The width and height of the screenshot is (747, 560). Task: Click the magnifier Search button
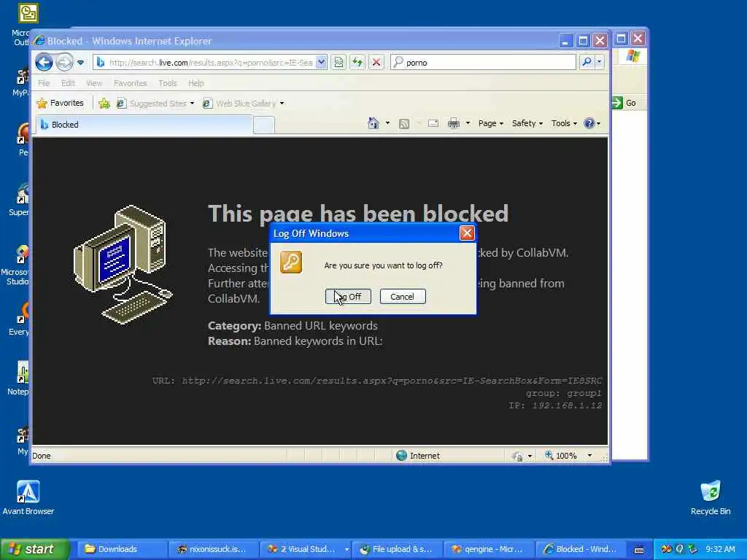(x=587, y=62)
